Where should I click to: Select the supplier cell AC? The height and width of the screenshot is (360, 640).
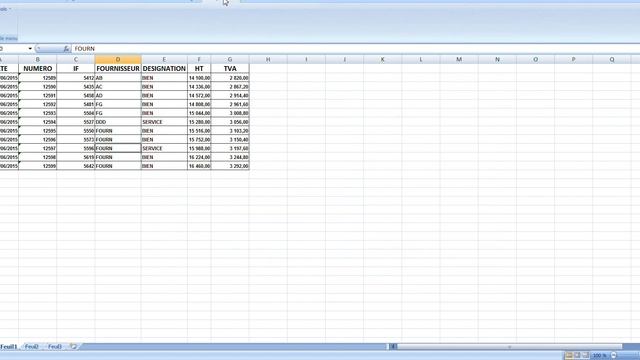click(x=118, y=87)
